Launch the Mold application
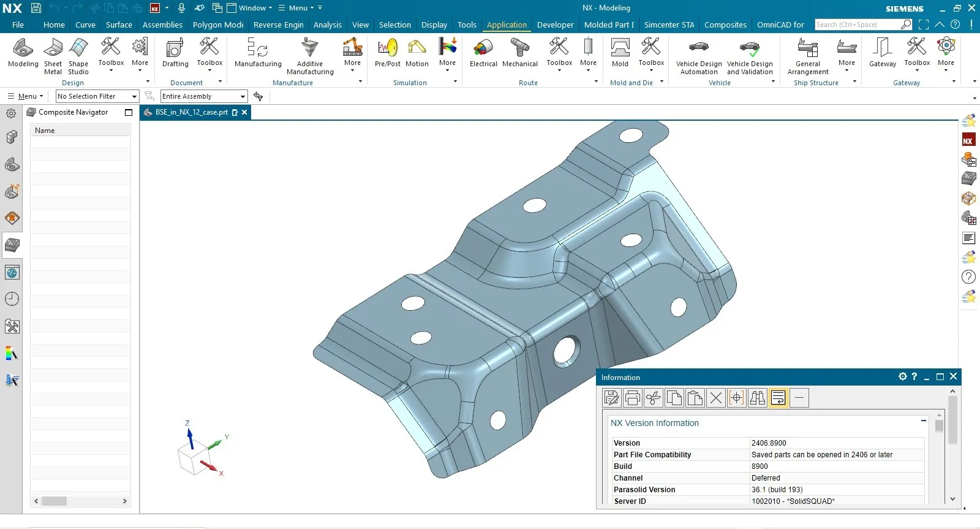Viewport: 980px width, 529px height. click(x=620, y=53)
